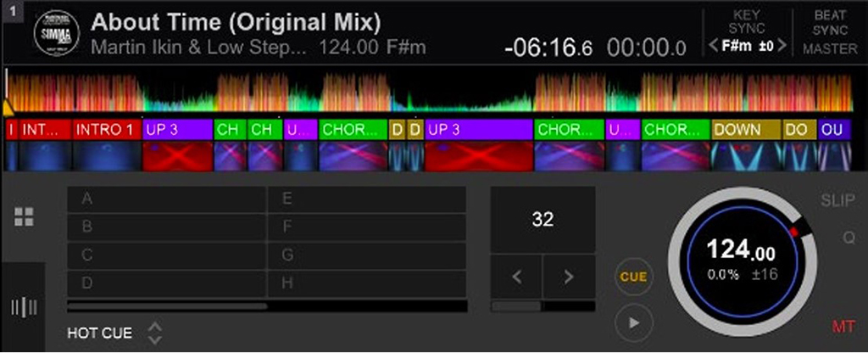Select lighting thumbnail under the DOWN phrase
The image size is (868, 353).
click(x=746, y=156)
